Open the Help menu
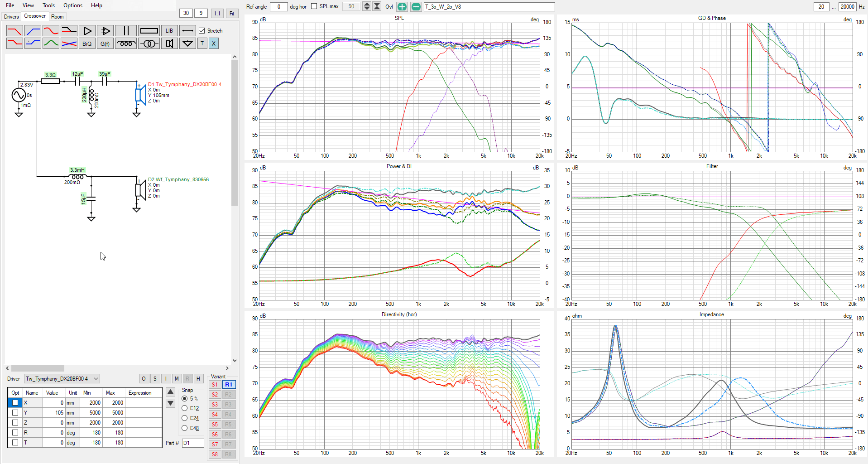The height and width of the screenshot is (464, 868). [x=96, y=5]
